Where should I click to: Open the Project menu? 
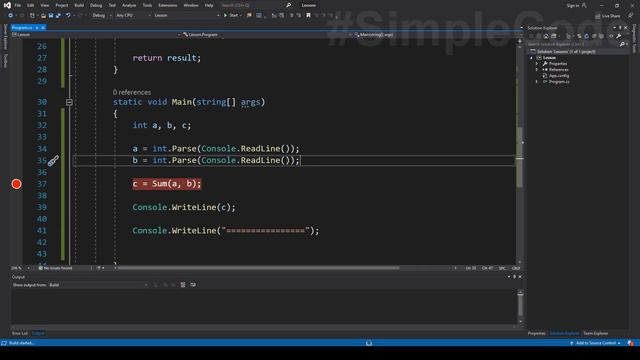point(62,5)
